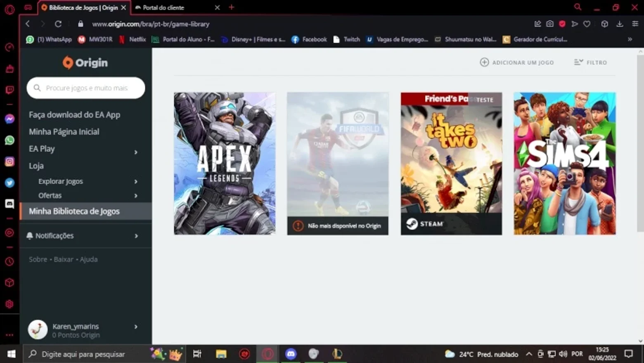
Task: Expand the EA Play submenu
Action: (x=136, y=152)
